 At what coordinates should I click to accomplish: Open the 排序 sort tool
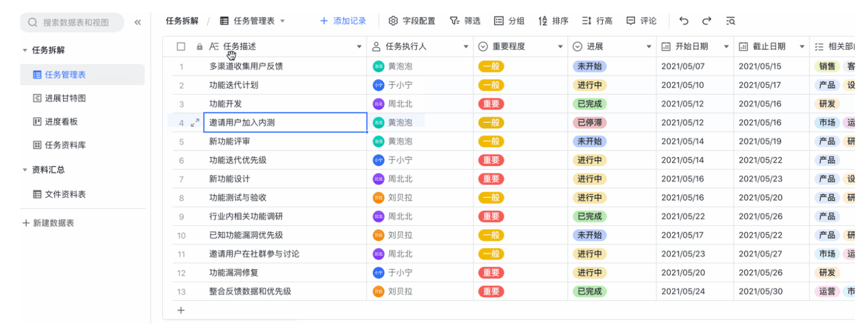553,21
